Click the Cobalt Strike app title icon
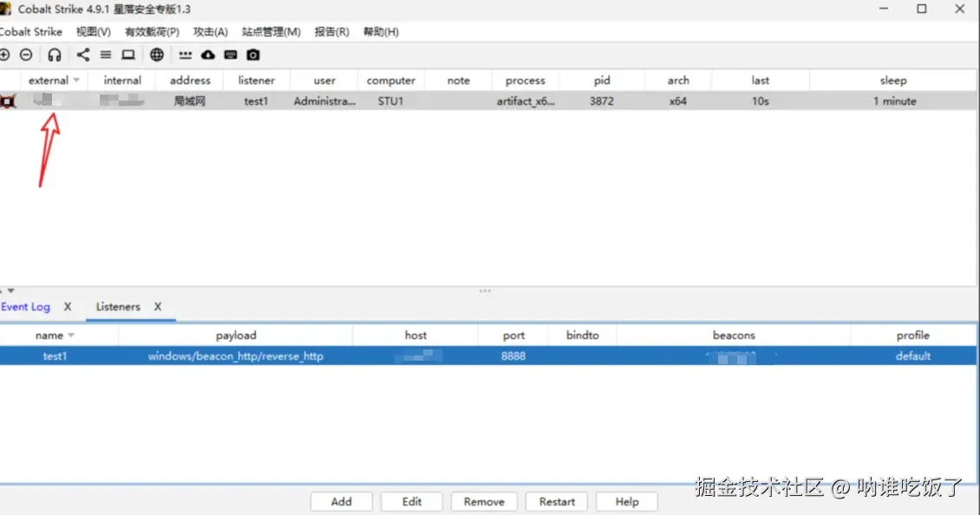 [5, 10]
